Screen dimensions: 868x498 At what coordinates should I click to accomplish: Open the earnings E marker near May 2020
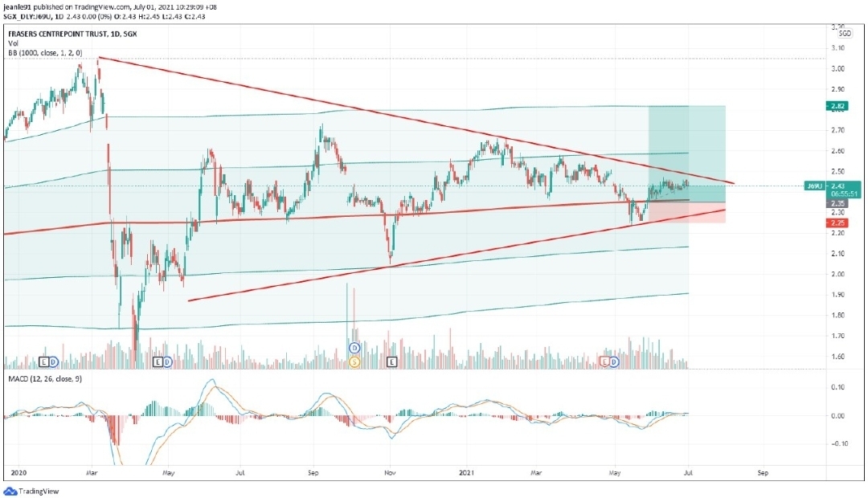coord(158,362)
